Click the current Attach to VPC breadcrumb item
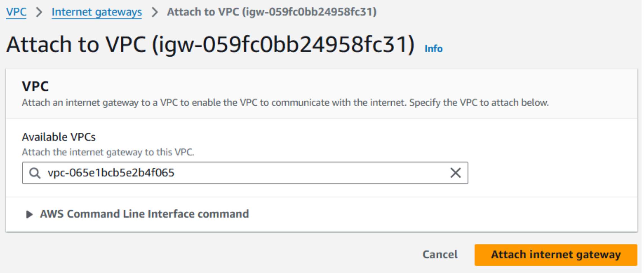This screenshot has width=644, height=273. pos(272,12)
